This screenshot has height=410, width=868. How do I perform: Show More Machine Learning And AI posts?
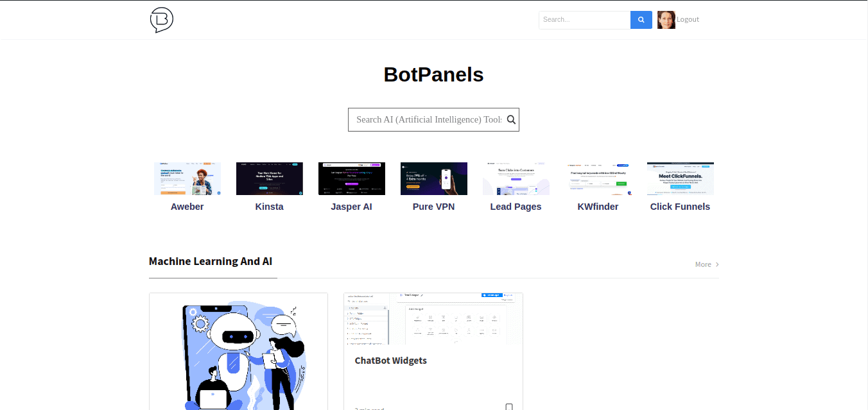(x=707, y=264)
